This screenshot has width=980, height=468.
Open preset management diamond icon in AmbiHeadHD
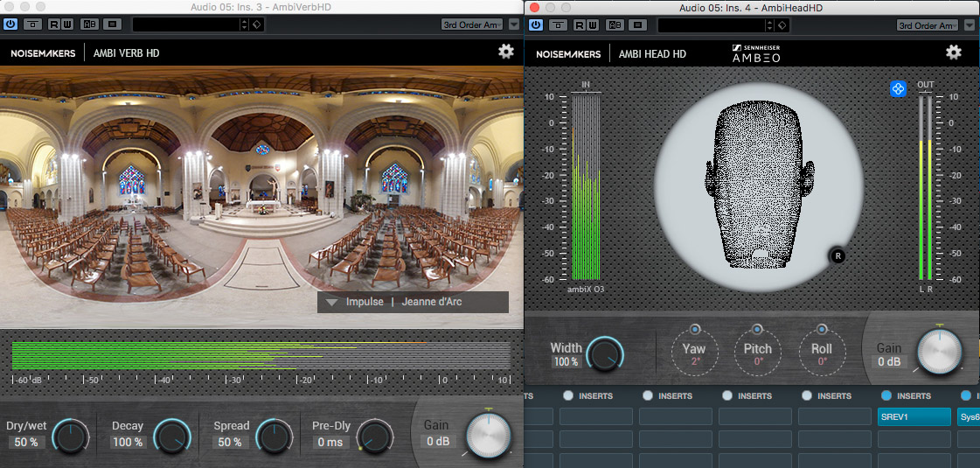click(x=782, y=24)
